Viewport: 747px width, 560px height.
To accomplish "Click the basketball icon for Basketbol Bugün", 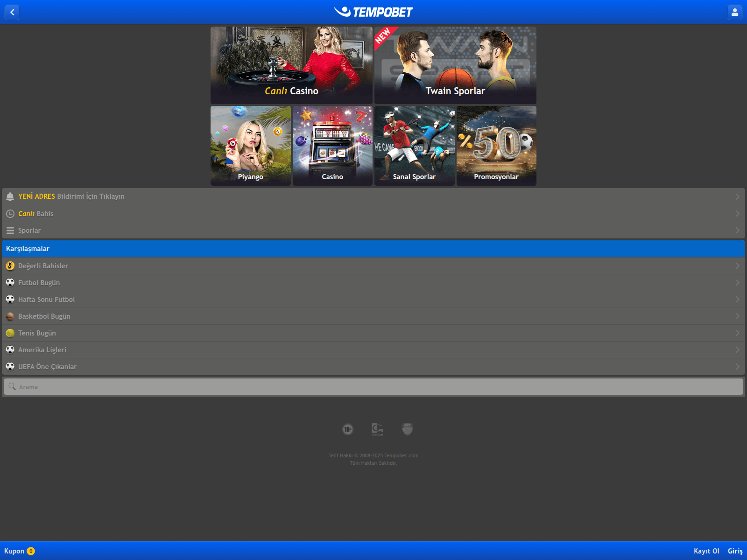I will pyautogui.click(x=10, y=316).
